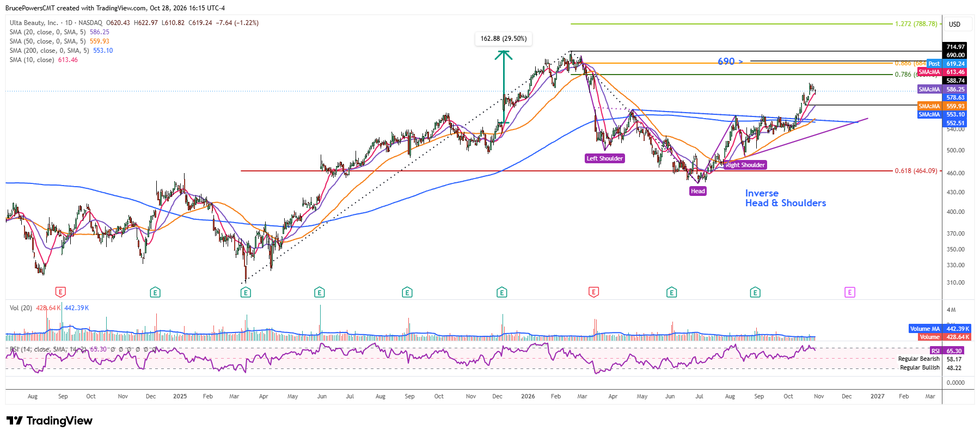
Task: Click the red earnings E marker near March 2026
Action: pyautogui.click(x=594, y=293)
